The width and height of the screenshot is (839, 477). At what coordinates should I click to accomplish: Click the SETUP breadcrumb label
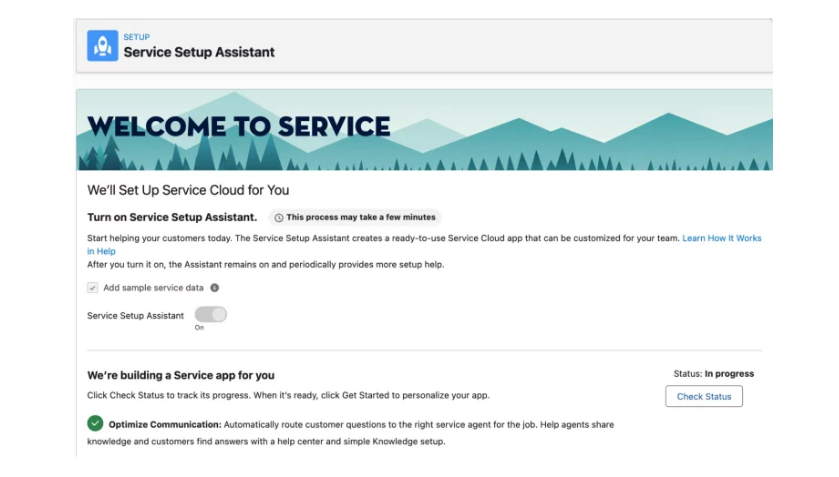(x=136, y=37)
